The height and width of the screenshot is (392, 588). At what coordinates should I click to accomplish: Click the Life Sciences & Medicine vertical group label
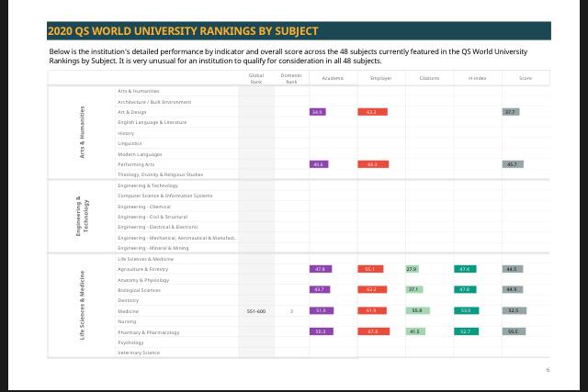click(83, 306)
